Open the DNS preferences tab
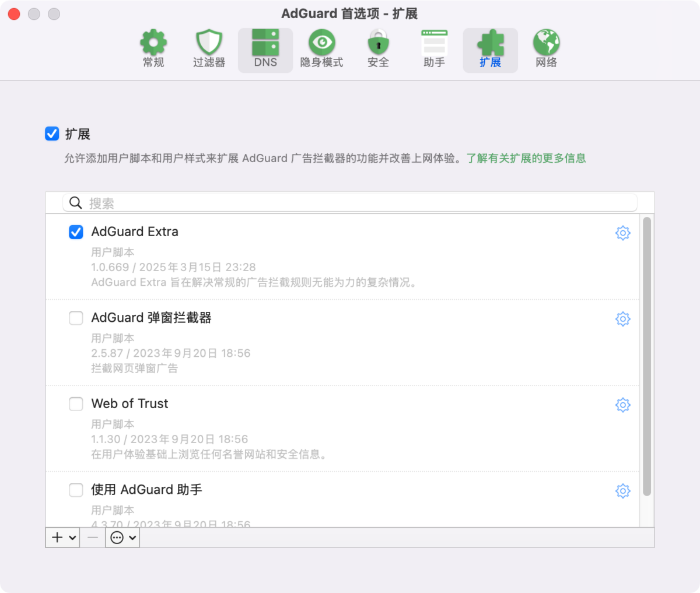Viewport: 700px width, 593px height. [265, 50]
